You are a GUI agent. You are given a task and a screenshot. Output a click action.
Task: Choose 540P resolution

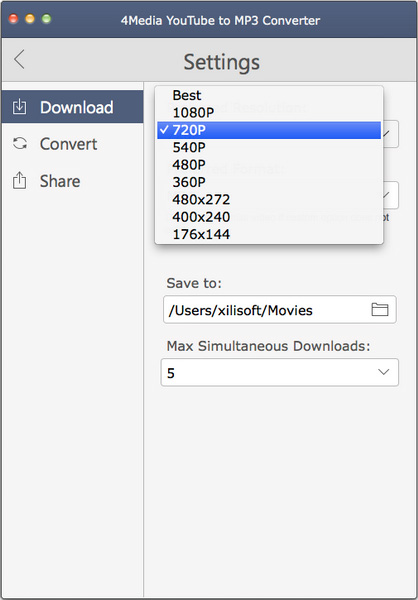[269, 147]
